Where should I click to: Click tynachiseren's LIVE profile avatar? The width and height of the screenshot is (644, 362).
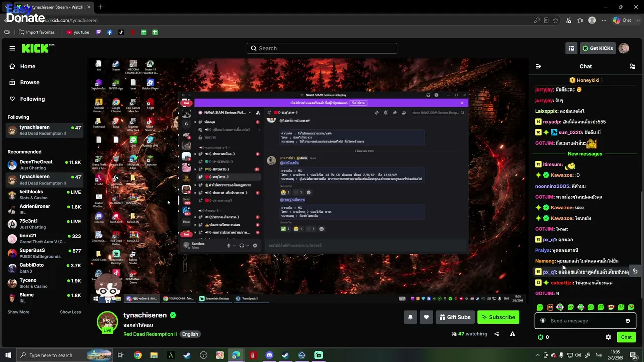tap(107, 322)
